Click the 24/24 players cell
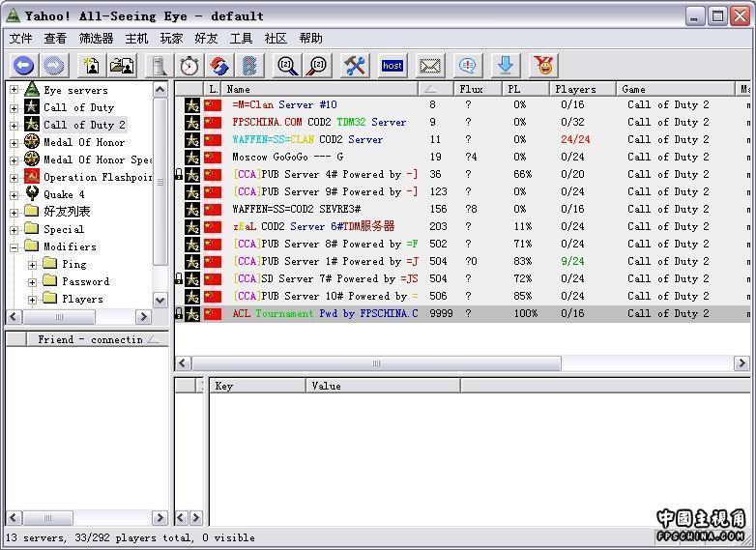 click(575, 140)
